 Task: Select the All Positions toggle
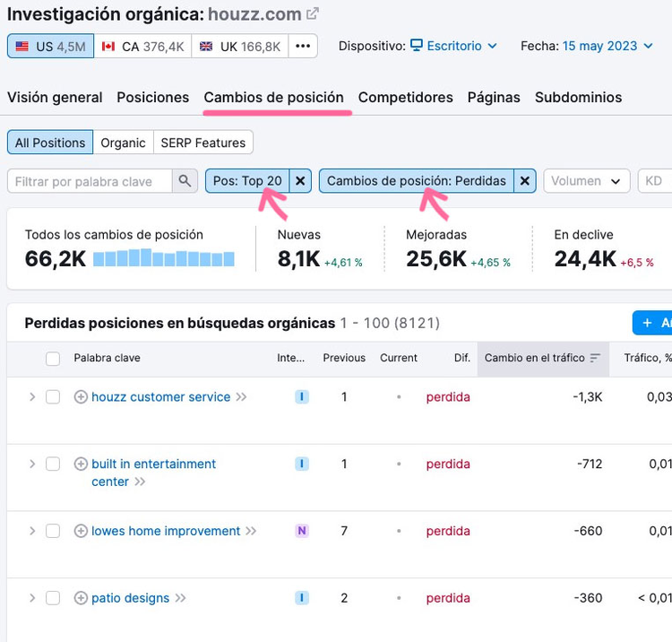(x=50, y=143)
